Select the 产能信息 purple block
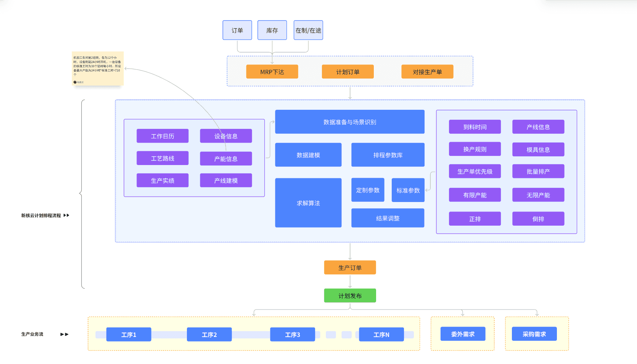The width and height of the screenshot is (637, 364). [x=226, y=159]
